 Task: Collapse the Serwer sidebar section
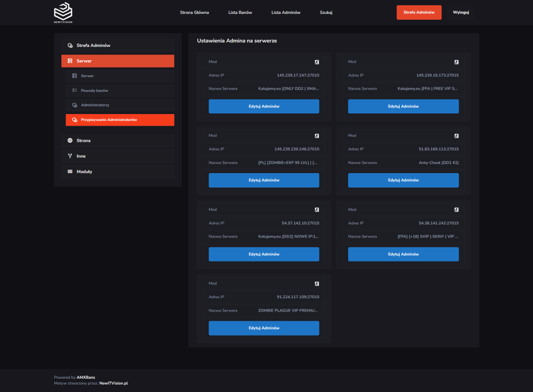[118, 61]
